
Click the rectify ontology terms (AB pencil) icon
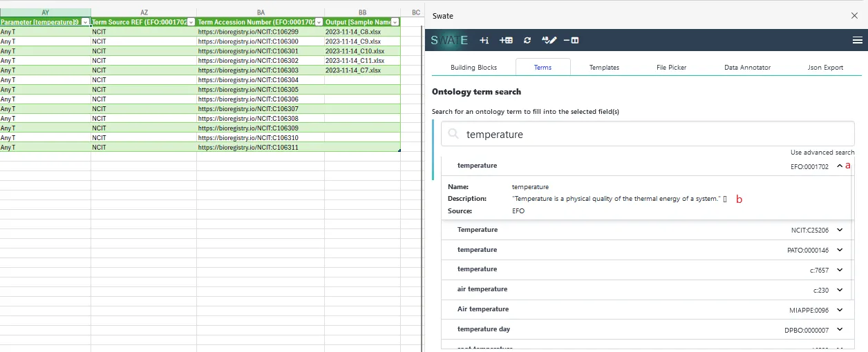pyautogui.click(x=549, y=40)
